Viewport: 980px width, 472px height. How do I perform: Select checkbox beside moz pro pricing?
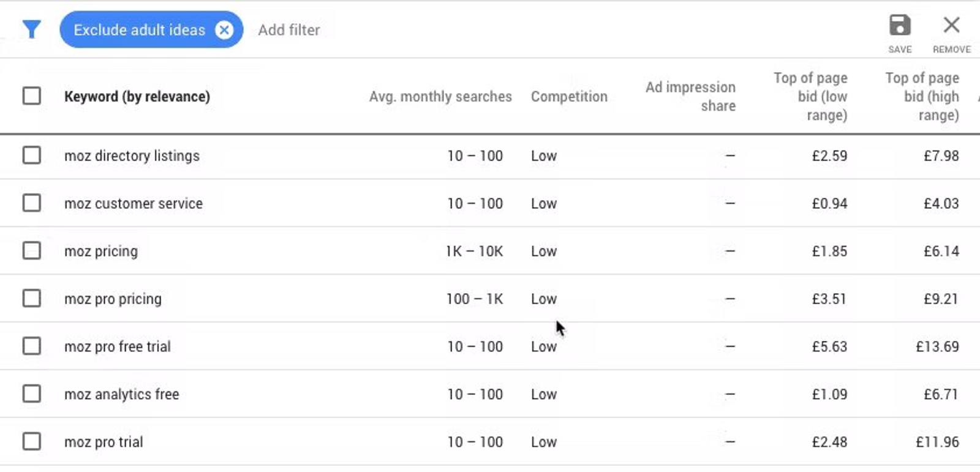pos(32,299)
